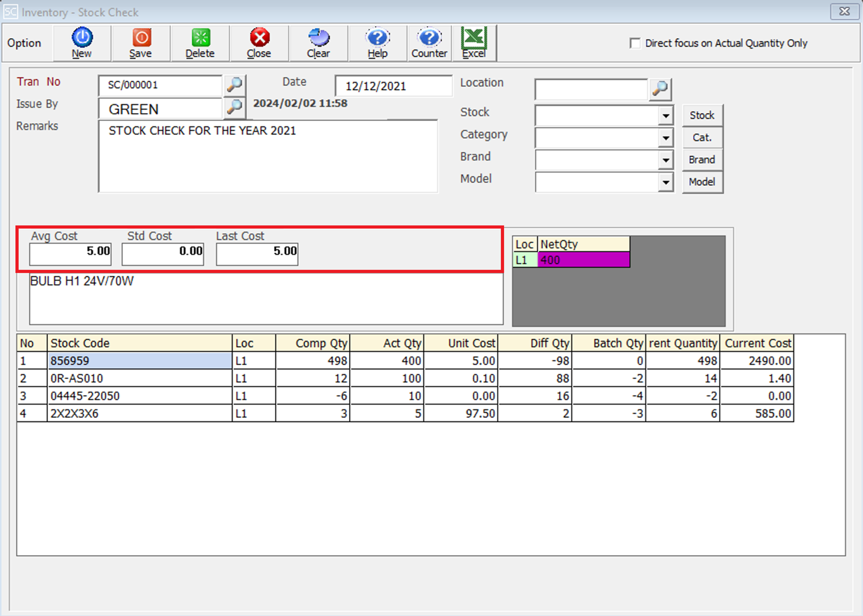Click the Remarks text area
Screen dimensions: 863x616
point(268,156)
